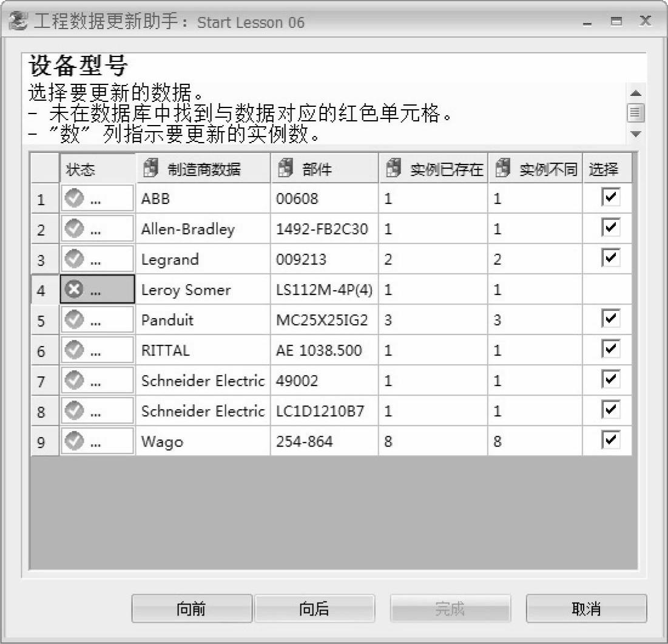Click the part cell 'AE 1038.500'
This screenshot has height=644, width=668.
[x=325, y=350]
